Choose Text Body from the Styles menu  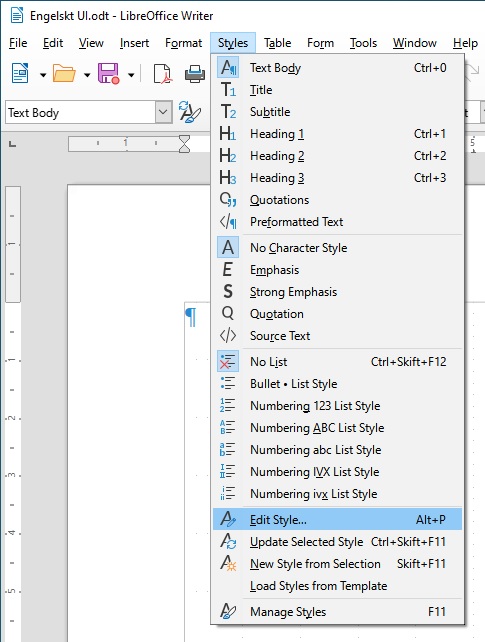pos(338,68)
